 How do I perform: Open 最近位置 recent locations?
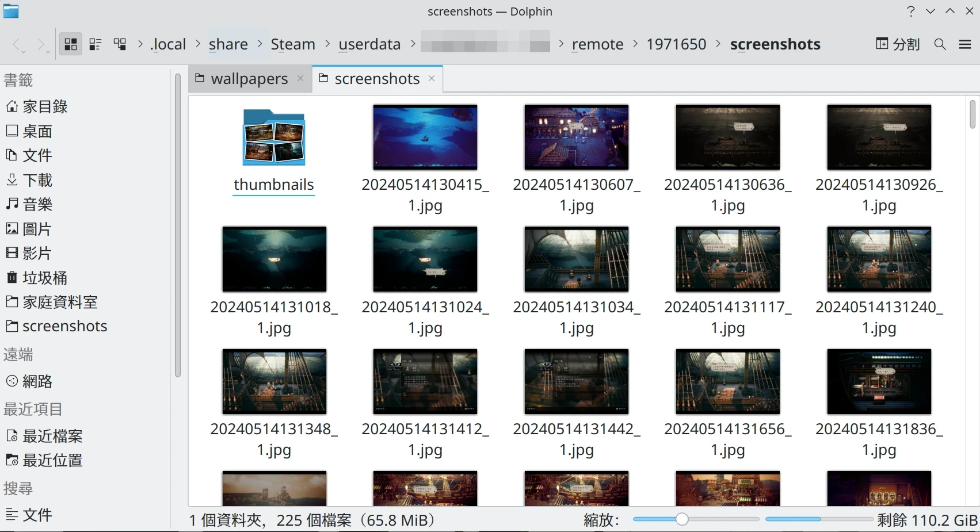click(x=44, y=460)
